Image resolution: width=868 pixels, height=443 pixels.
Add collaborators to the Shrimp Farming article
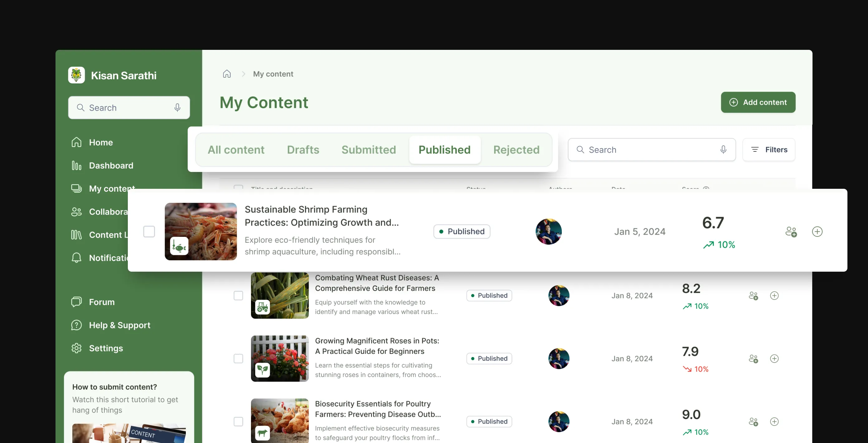click(x=791, y=231)
